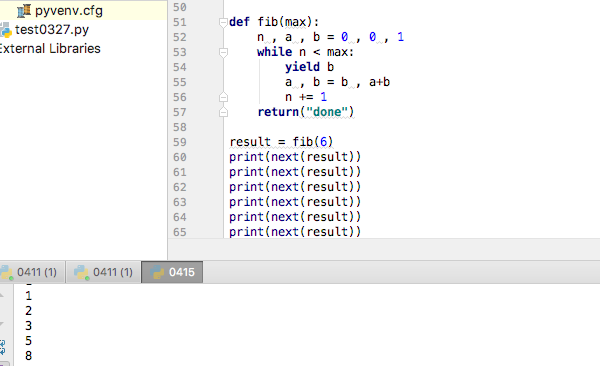Switch to the first 0411 (1) run tab
The image size is (600, 366).
click(32, 272)
